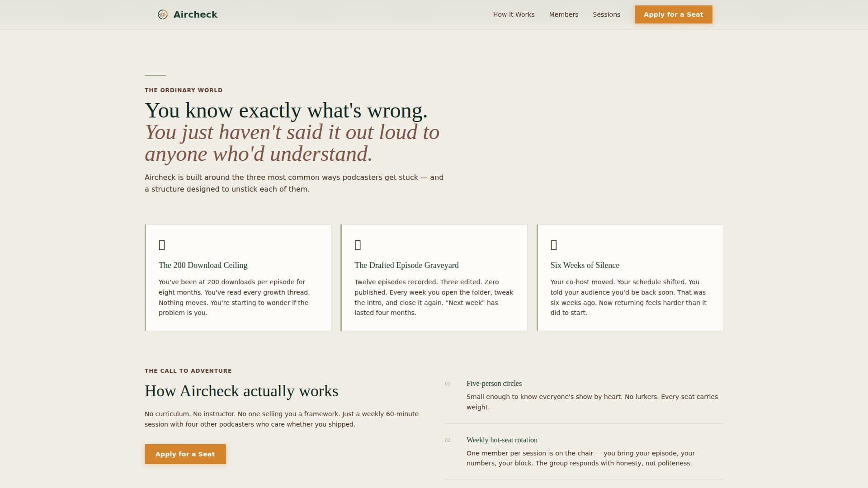Click the icon on The Drafted Episode Graveyard card
The width and height of the screenshot is (868, 488).
click(x=358, y=245)
